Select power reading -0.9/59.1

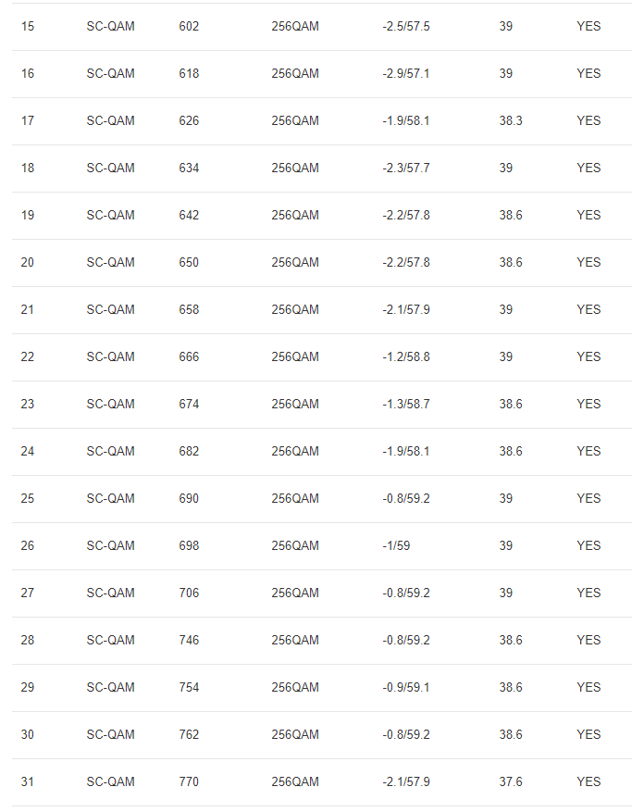[405, 688]
